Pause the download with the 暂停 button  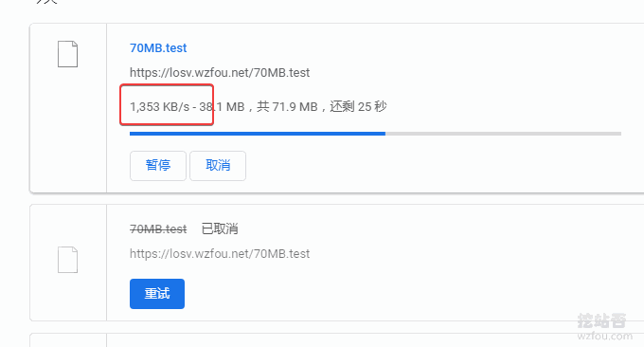click(158, 166)
